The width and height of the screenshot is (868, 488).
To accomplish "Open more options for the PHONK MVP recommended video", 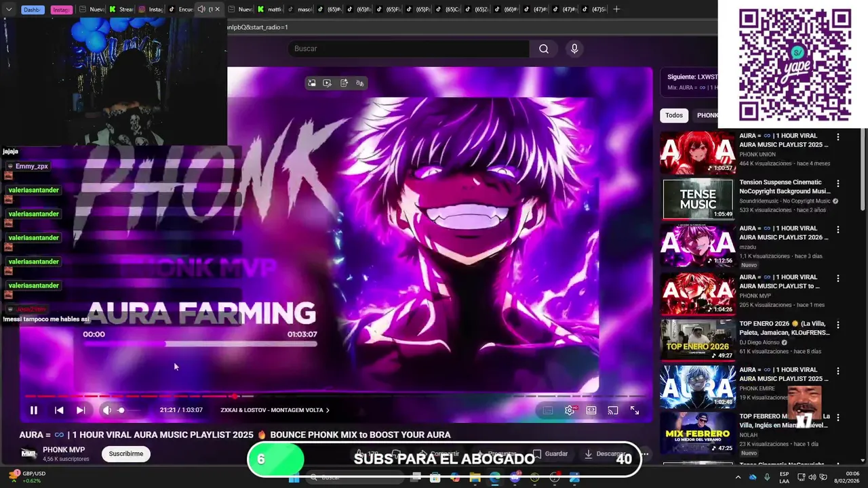I will (x=838, y=278).
